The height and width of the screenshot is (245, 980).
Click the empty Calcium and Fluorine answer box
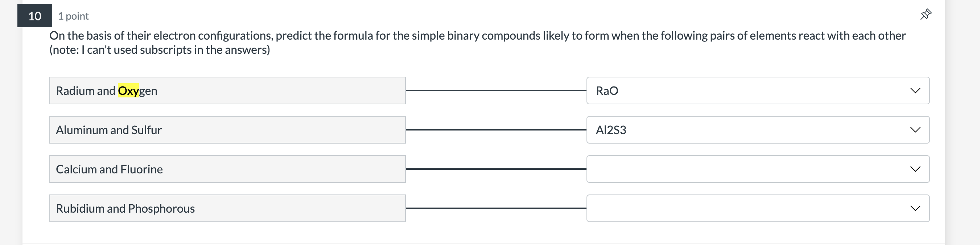click(723, 169)
